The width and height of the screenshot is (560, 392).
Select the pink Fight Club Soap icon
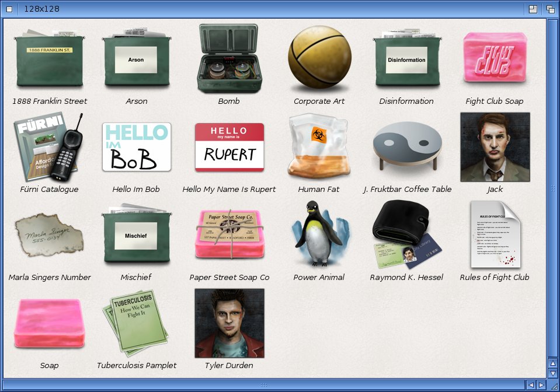495,57
